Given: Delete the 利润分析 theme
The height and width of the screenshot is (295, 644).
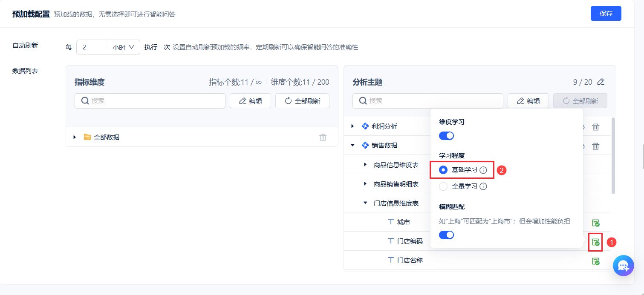Looking at the screenshot, I should coord(595,127).
